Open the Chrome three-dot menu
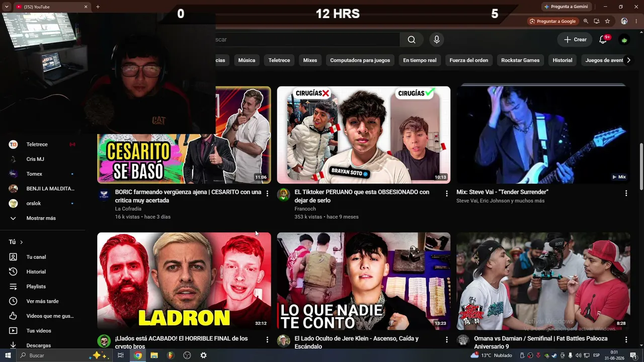The width and height of the screenshot is (644, 362). click(x=636, y=21)
